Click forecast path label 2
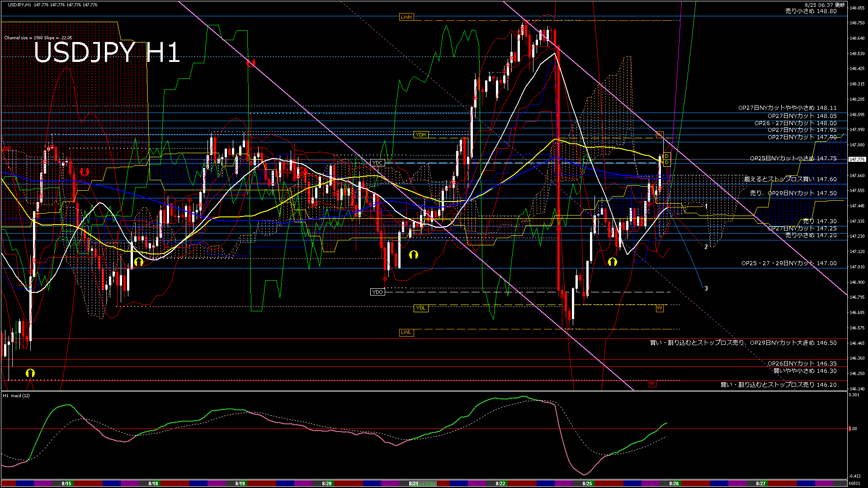Image resolution: width=868 pixels, height=488 pixels. (x=706, y=247)
